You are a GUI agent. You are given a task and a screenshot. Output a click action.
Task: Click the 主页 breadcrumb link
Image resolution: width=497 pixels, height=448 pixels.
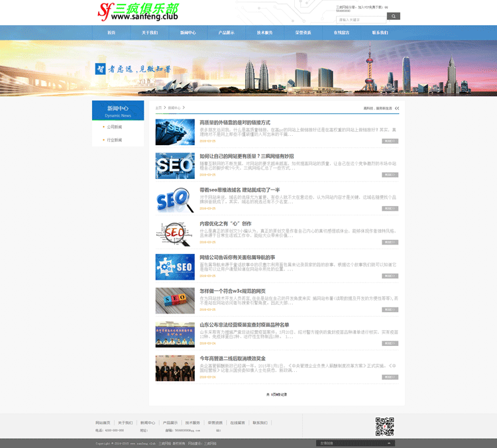tap(158, 108)
